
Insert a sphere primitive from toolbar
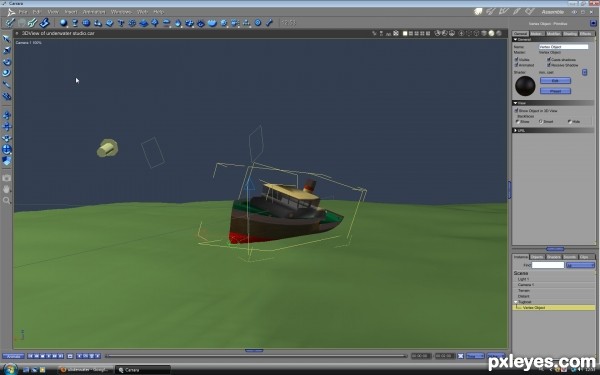click(64, 23)
